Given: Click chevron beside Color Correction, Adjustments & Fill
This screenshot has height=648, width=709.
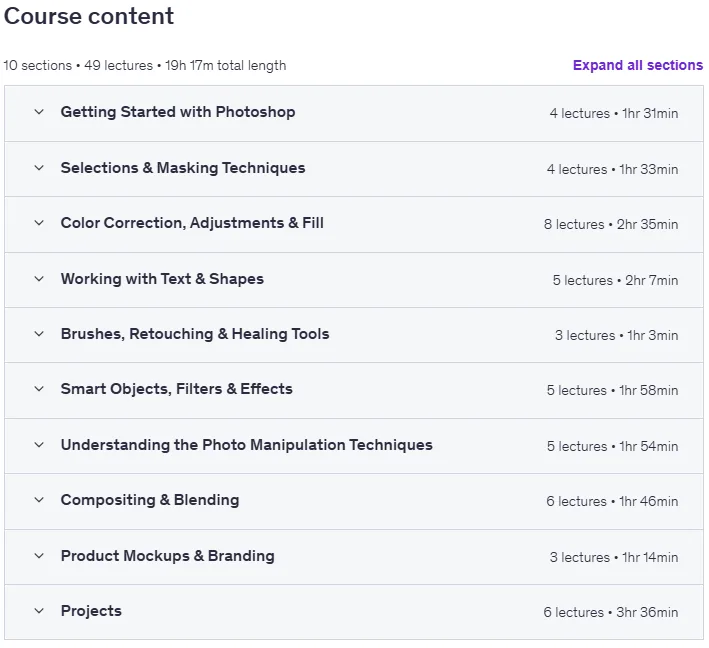Looking at the screenshot, I should pyautogui.click(x=39, y=223).
